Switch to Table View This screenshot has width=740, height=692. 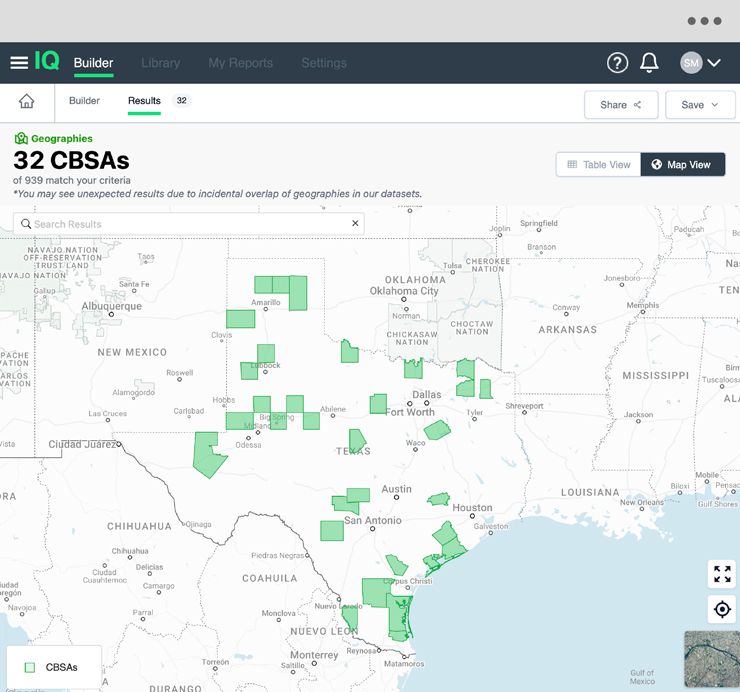pos(598,165)
